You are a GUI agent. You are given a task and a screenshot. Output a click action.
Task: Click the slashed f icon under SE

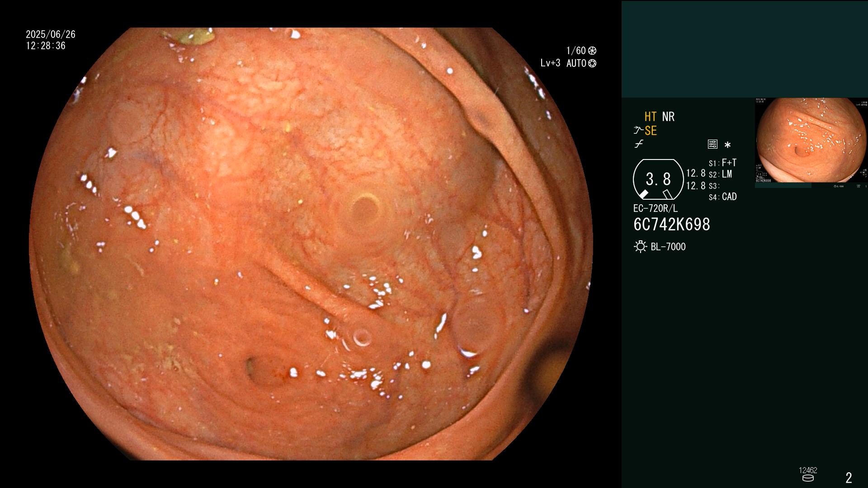pos(639,144)
